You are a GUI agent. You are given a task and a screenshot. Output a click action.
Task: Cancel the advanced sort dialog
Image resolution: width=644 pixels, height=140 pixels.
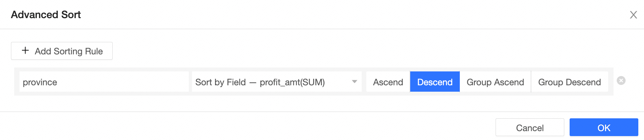tap(530, 127)
